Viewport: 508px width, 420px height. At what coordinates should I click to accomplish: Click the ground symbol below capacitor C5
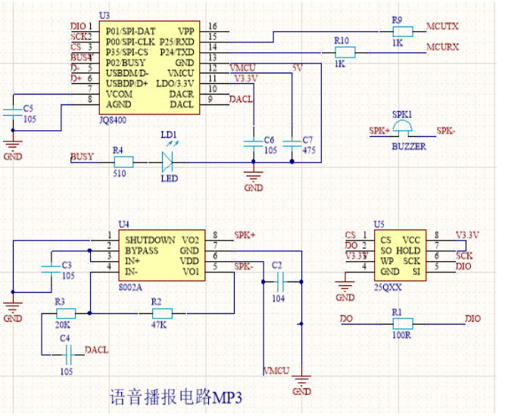[x=13, y=145]
